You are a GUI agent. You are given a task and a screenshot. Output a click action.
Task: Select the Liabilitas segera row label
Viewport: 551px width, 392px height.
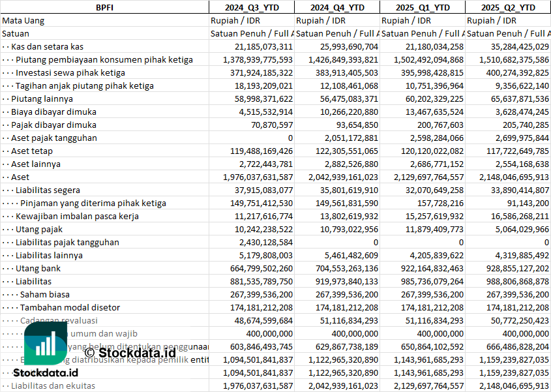[x=48, y=190]
